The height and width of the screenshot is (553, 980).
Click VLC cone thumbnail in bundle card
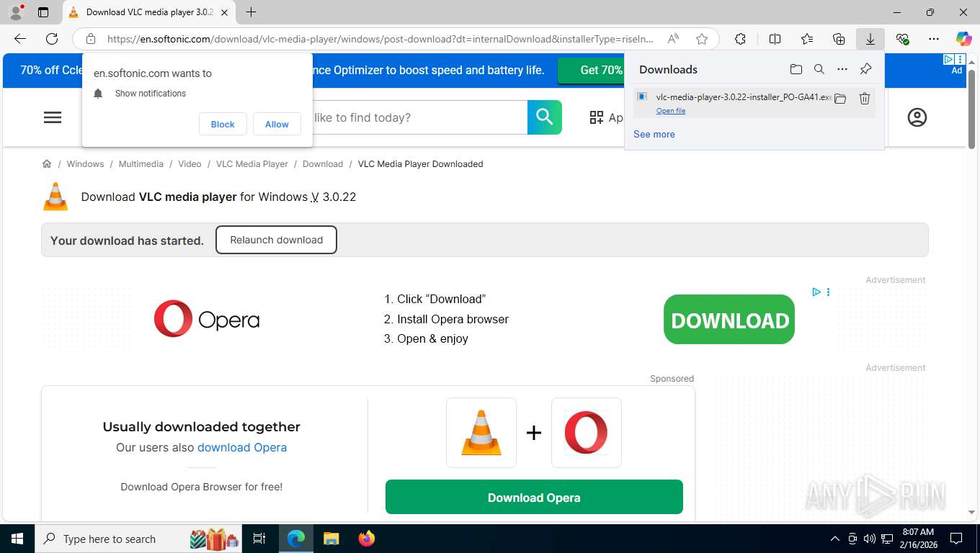coord(481,433)
